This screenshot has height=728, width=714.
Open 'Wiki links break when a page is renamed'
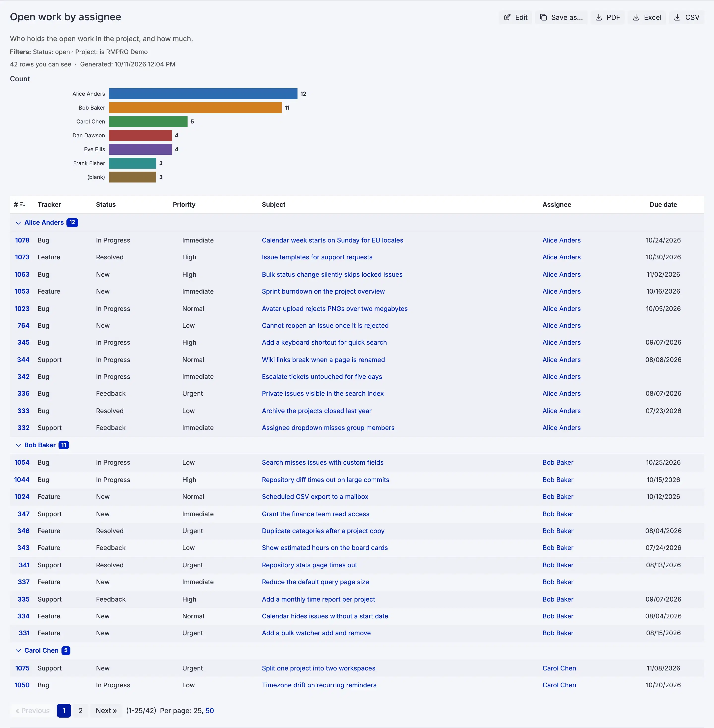(x=323, y=360)
